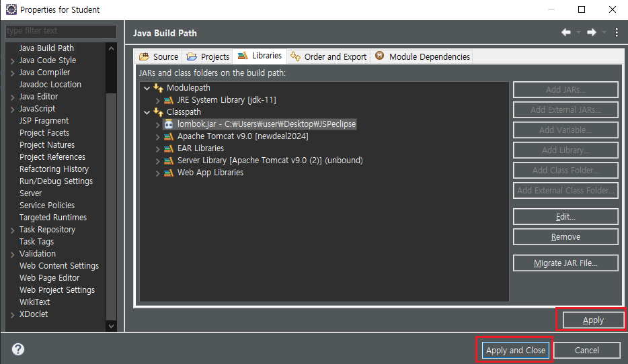
Task: Select Project References in sidebar
Action: 52,156
